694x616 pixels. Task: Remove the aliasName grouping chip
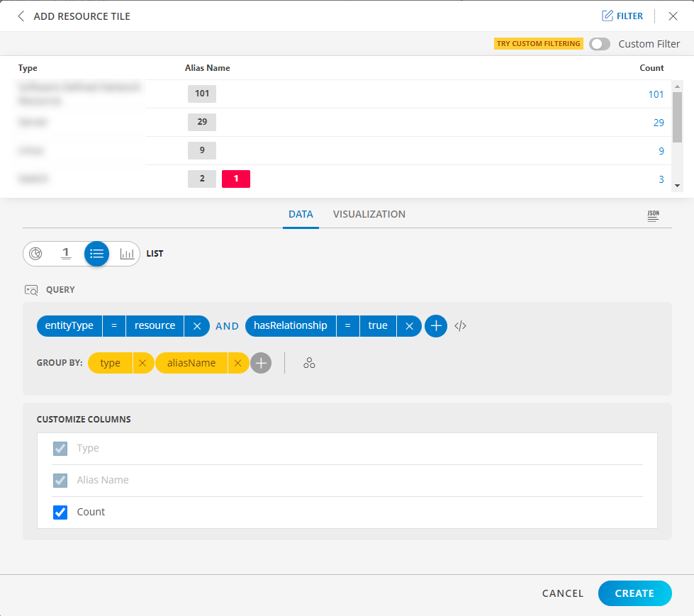[237, 362]
